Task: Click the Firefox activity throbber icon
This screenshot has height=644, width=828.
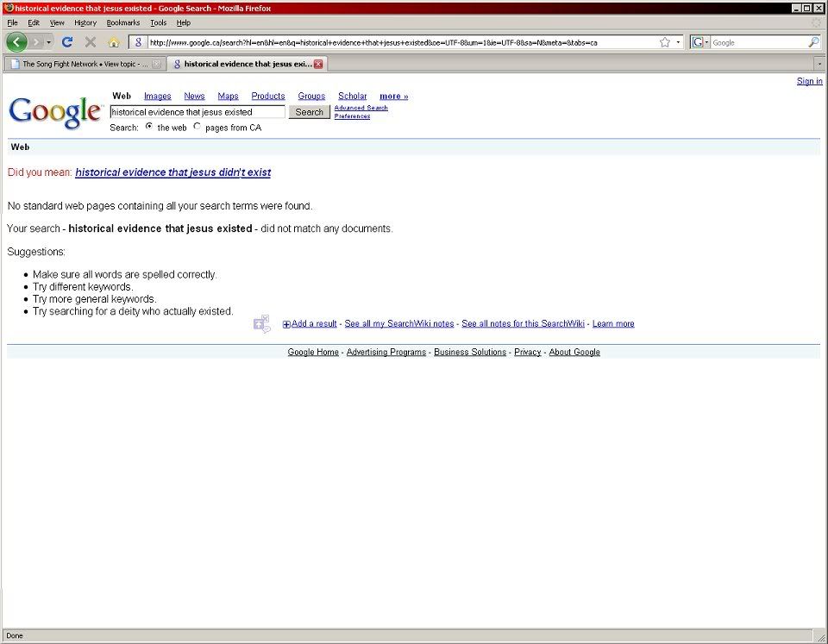Action: pyautogui.click(x=816, y=22)
